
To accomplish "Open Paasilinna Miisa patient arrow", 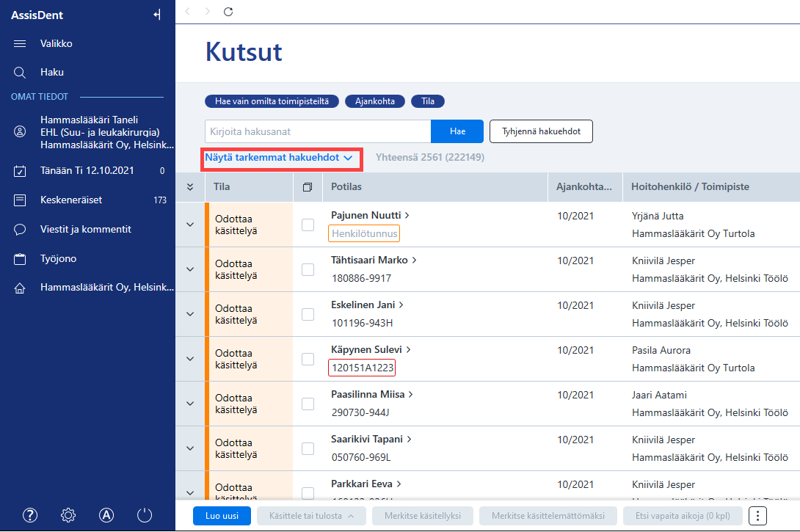I will [411, 395].
